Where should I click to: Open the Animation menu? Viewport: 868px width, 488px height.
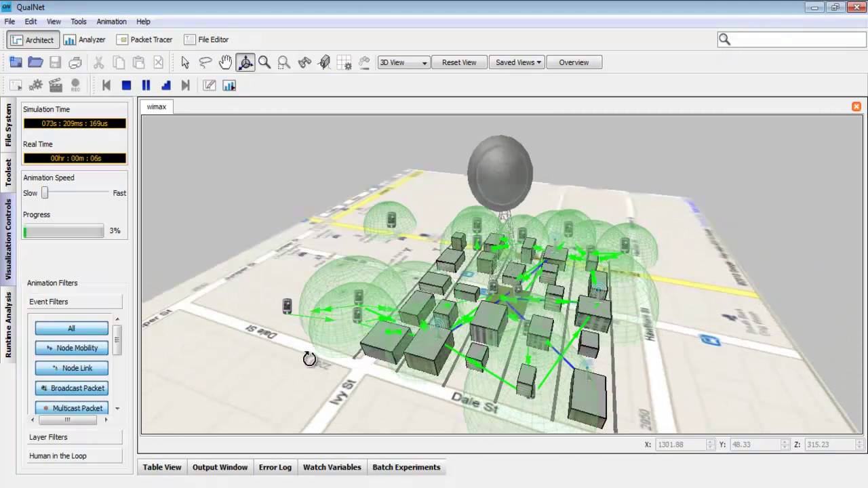pos(111,22)
